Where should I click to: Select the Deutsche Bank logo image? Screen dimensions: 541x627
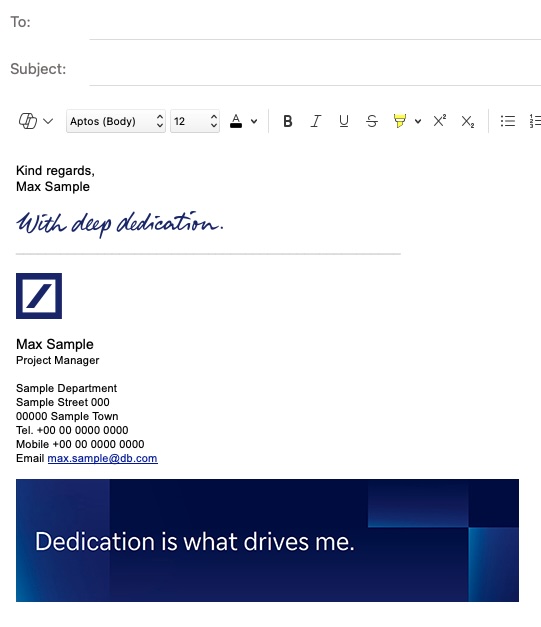pyautogui.click(x=39, y=296)
